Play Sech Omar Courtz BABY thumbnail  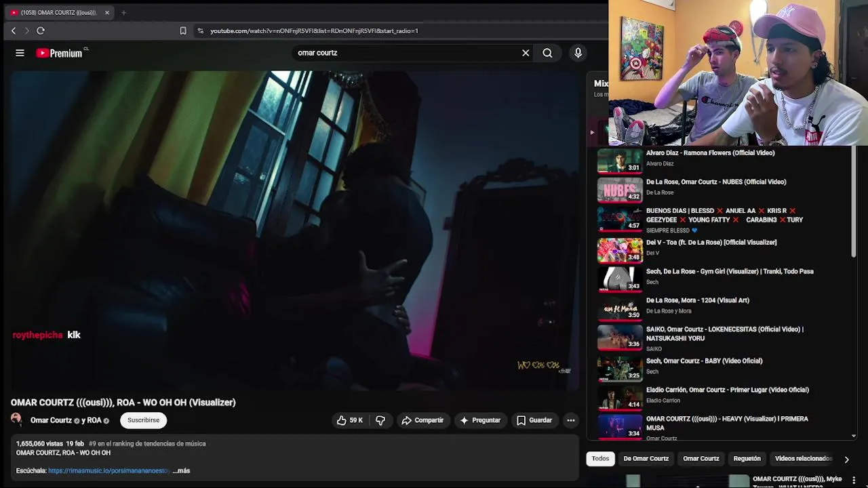(x=620, y=368)
